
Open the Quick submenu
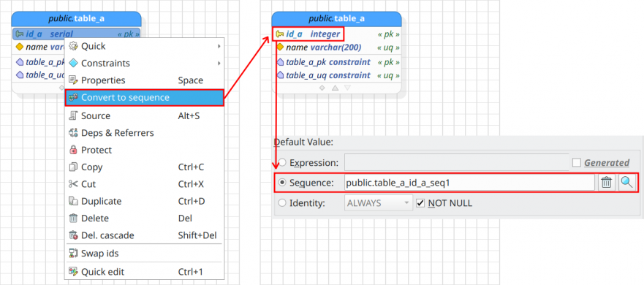click(x=145, y=47)
